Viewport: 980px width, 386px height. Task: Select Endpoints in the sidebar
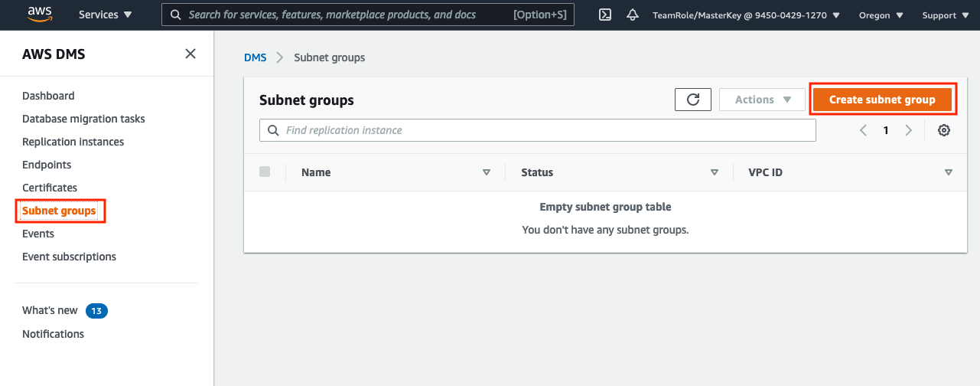pyautogui.click(x=47, y=165)
